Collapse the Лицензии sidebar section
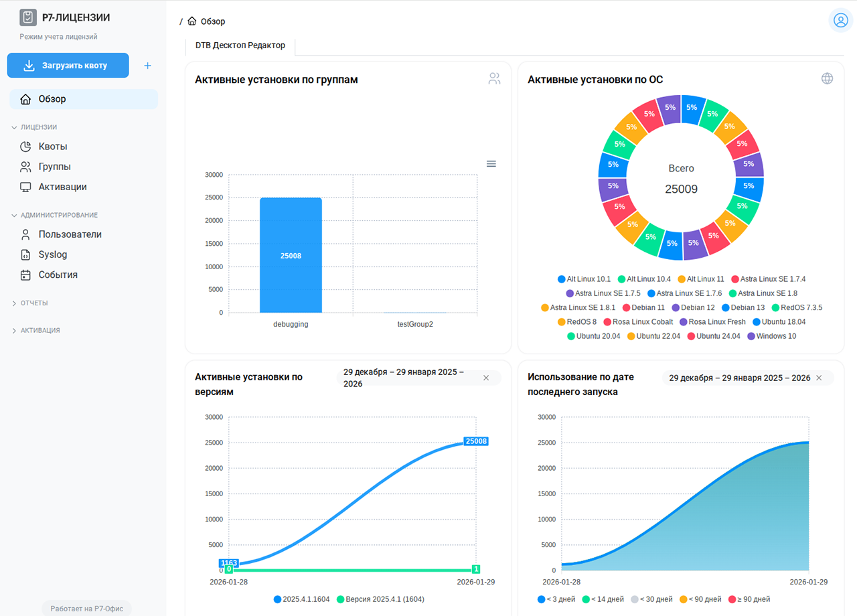The height and width of the screenshot is (616, 857). coord(39,127)
